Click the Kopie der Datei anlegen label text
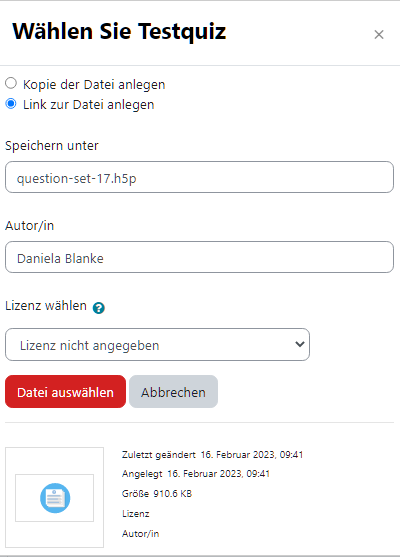400x557 pixels. (94, 85)
